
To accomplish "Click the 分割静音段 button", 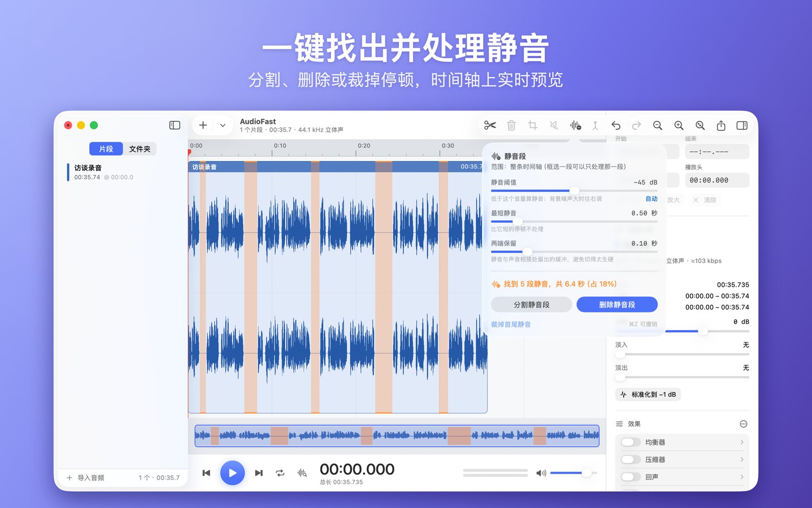I will click(x=531, y=305).
